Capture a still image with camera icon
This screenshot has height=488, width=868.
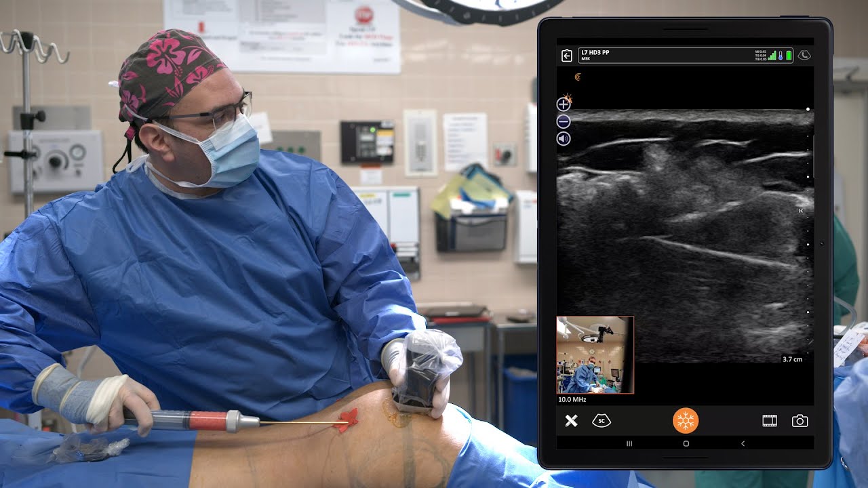pos(800,421)
